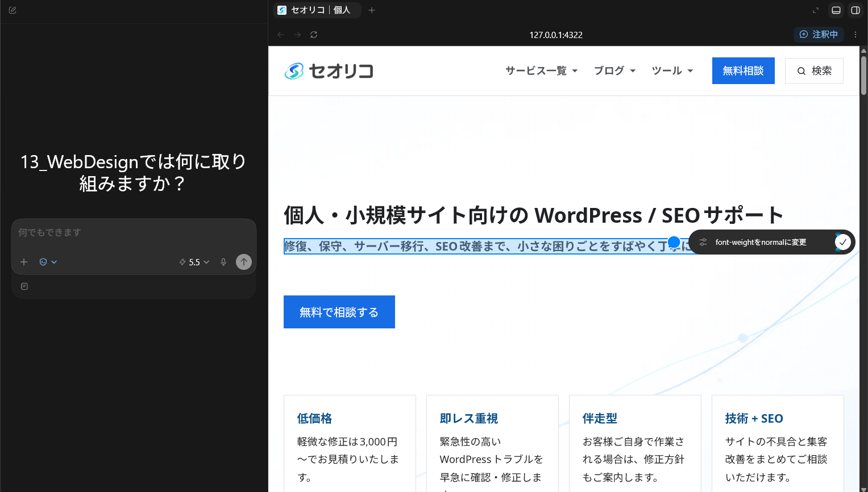The width and height of the screenshot is (868, 492).
Task: Click the blue annotation marker dot
Action: pyautogui.click(x=674, y=242)
